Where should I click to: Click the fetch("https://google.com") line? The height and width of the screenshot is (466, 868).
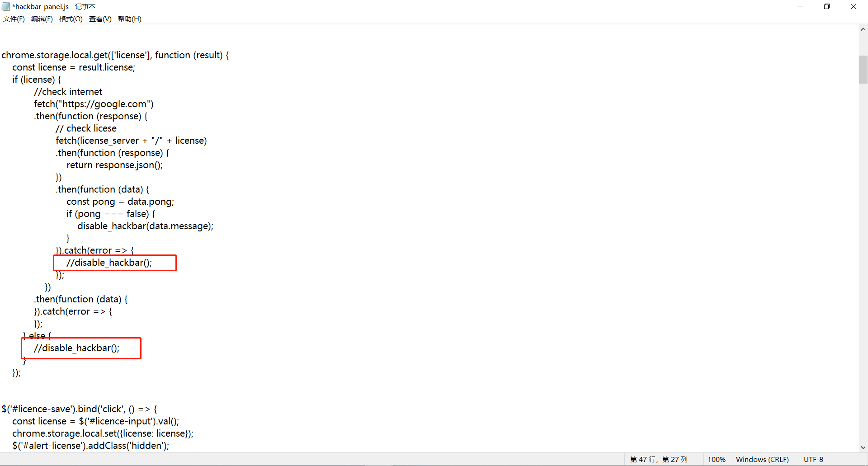point(94,104)
